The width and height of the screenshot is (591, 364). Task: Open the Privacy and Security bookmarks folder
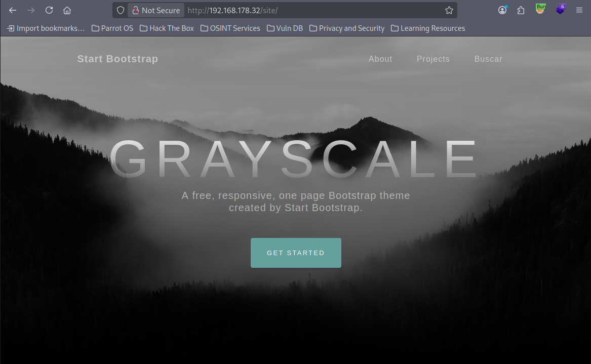point(347,28)
